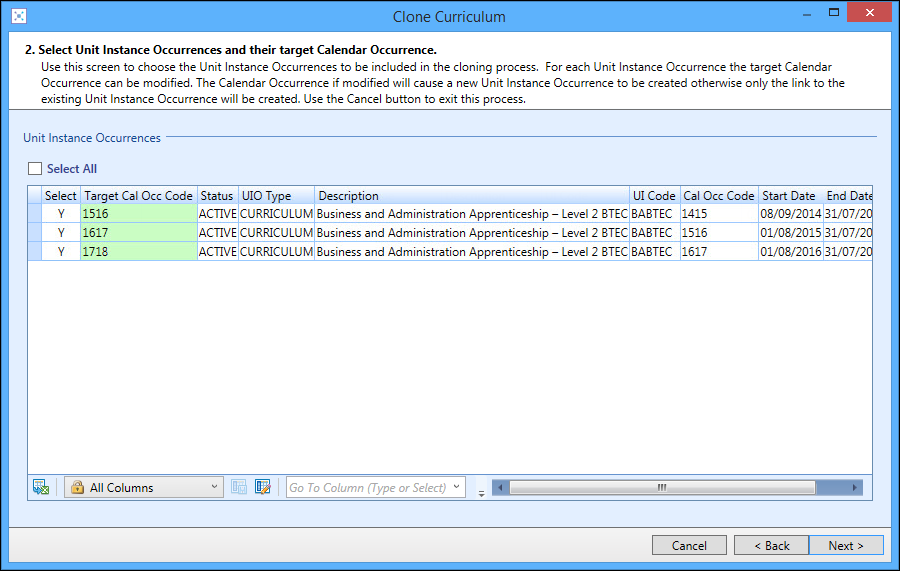900x571 pixels.
Task: Minimize the Clone Curriculum window
Action: point(806,14)
